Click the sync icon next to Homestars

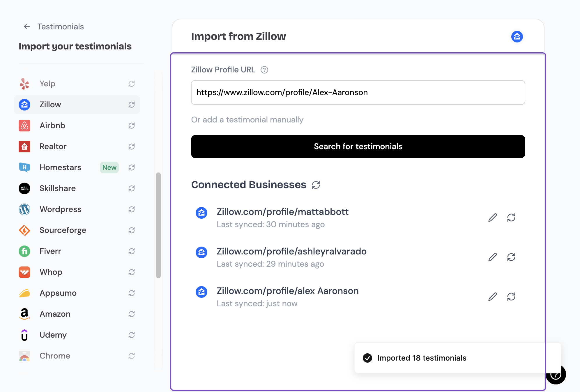coord(132,168)
